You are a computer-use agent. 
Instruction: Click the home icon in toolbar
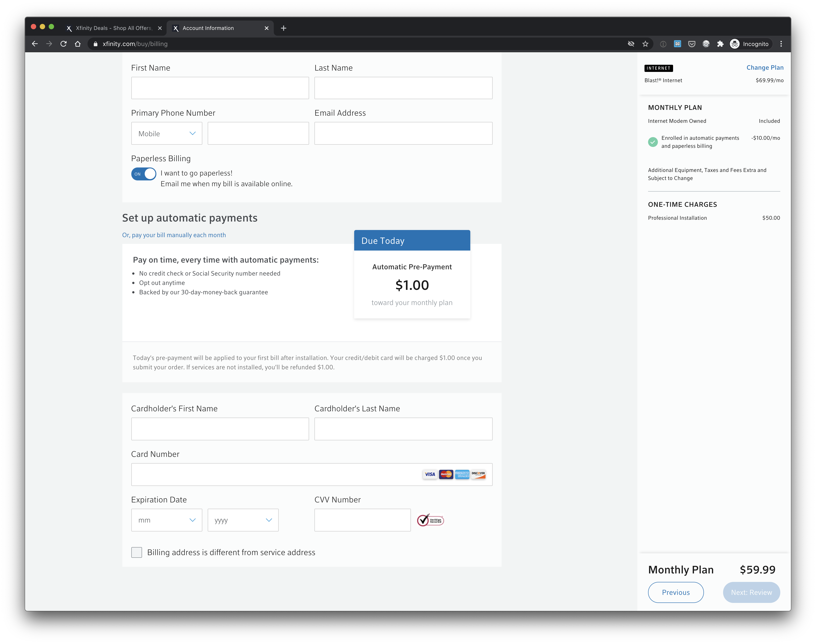tap(78, 44)
